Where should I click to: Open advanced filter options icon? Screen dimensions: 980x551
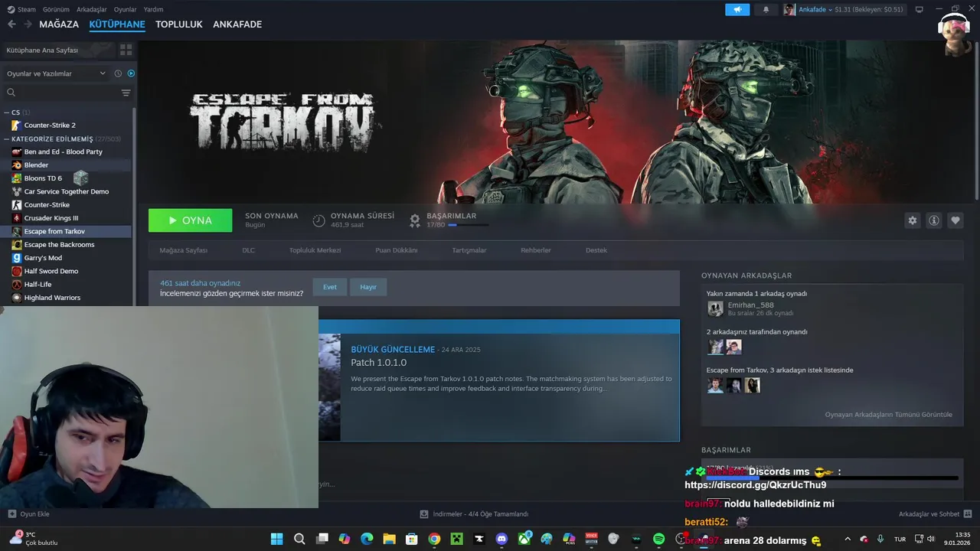point(126,93)
